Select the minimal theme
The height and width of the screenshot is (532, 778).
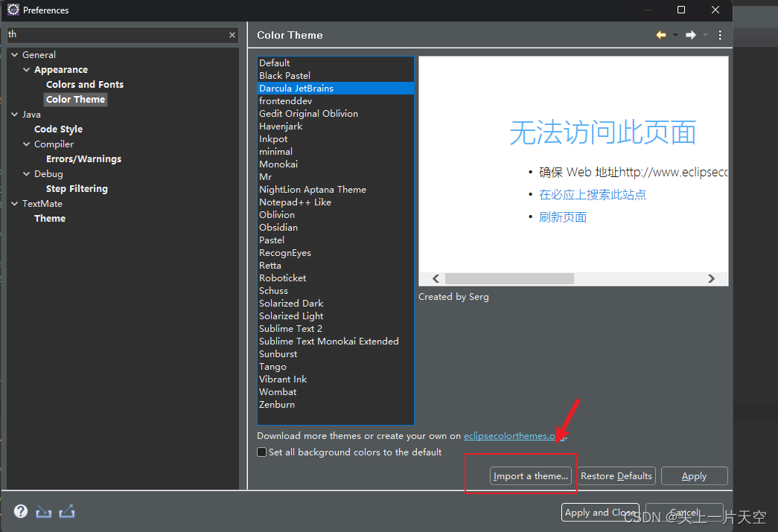(336, 152)
